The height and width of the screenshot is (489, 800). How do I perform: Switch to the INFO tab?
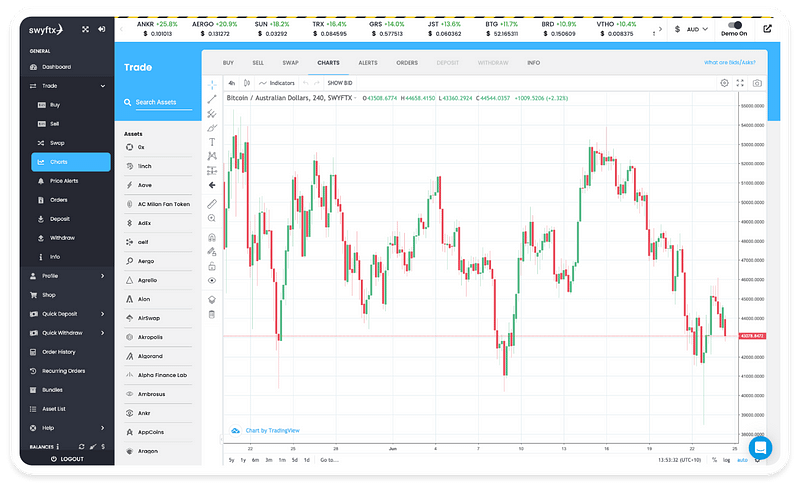pos(534,63)
